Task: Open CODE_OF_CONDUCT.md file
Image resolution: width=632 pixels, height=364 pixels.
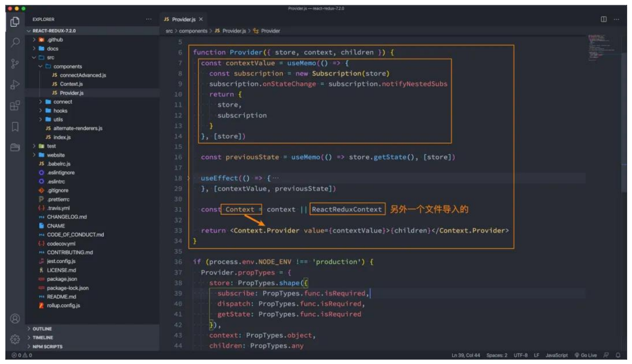Action: pos(93,235)
